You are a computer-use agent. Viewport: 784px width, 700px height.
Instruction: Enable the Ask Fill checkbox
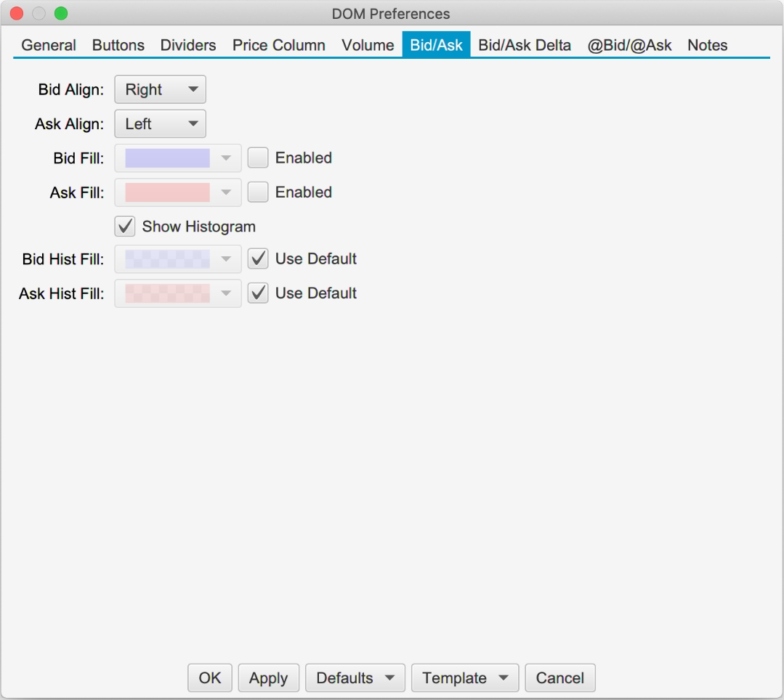(258, 192)
